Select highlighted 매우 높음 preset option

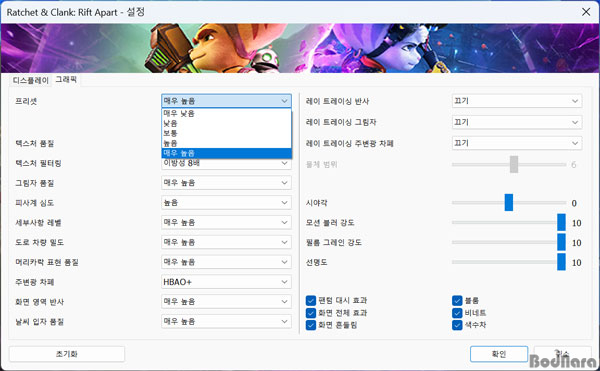pos(226,153)
